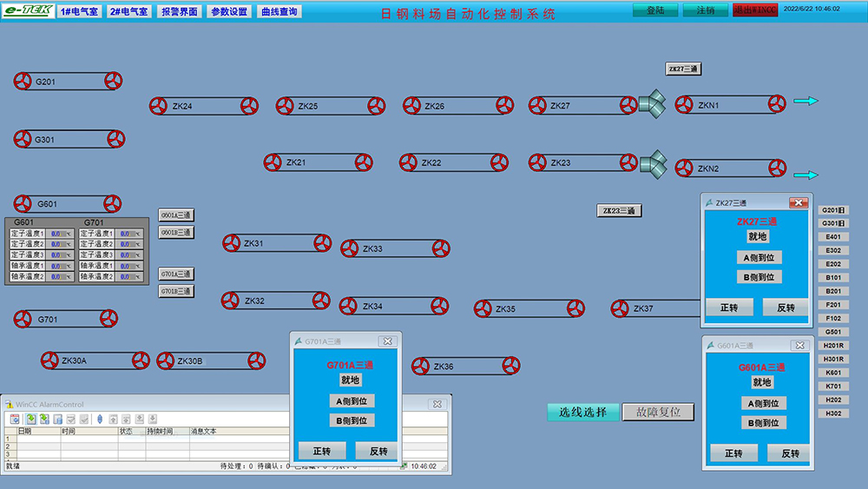868x489 pixels.
Task: Select F201 in the right-side list
Action: click(x=833, y=305)
